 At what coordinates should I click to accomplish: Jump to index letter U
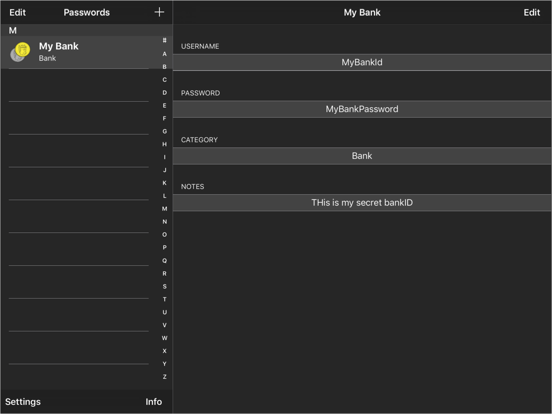click(x=164, y=312)
